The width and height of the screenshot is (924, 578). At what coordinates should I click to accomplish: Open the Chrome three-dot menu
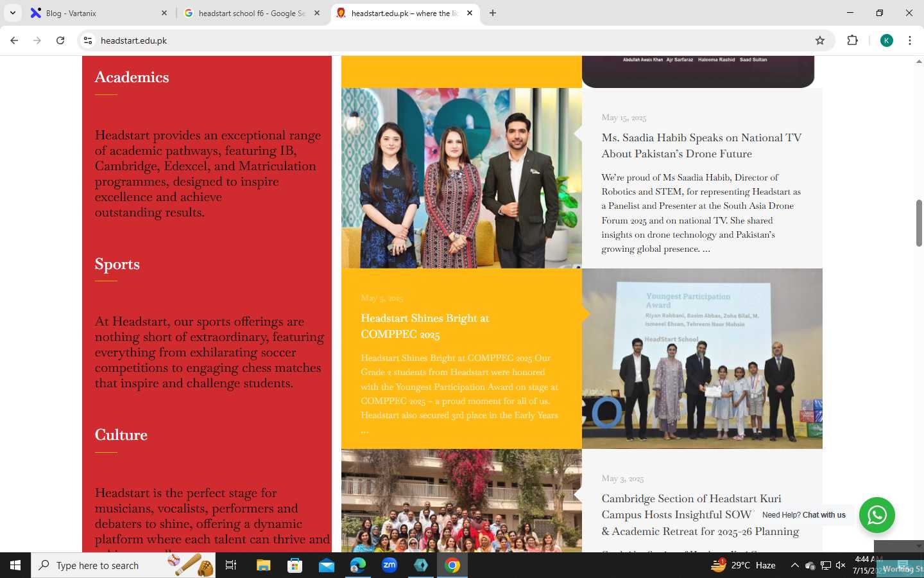point(910,40)
